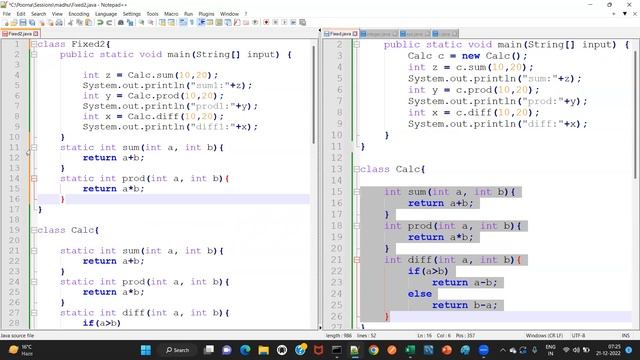Click the Undo toolbar icon
This screenshot has height=360, width=640.
[100, 22]
